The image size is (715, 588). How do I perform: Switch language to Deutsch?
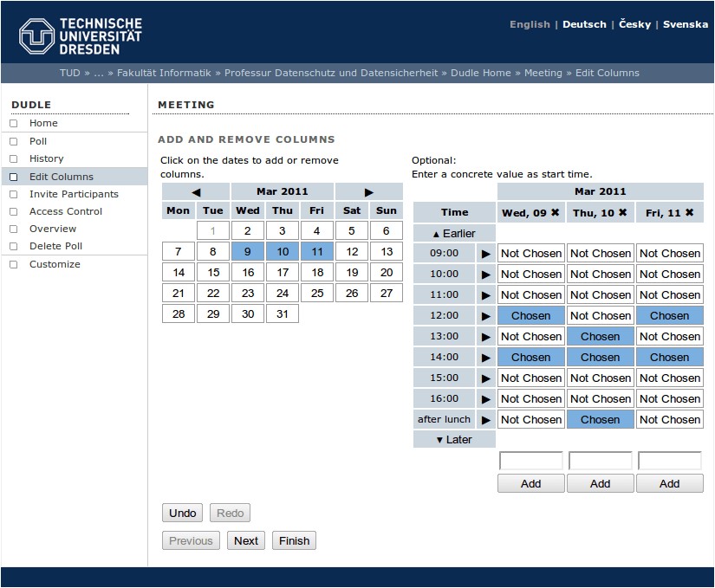(x=584, y=24)
